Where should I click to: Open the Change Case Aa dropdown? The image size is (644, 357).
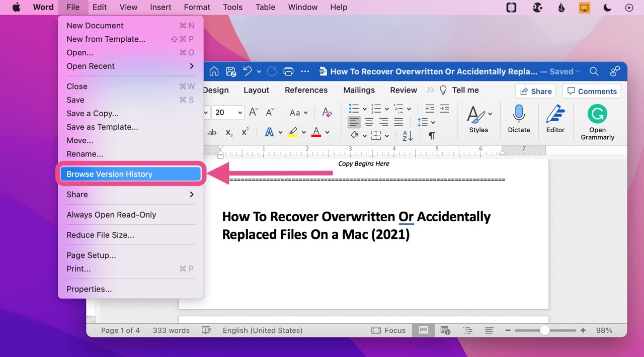click(x=298, y=113)
